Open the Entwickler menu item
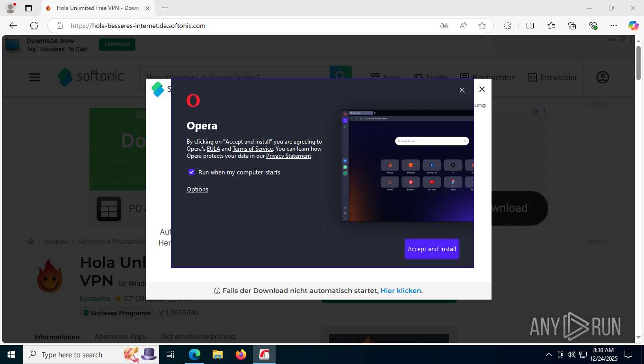This screenshot has width=644, height=364. click(x=553, y=77)
